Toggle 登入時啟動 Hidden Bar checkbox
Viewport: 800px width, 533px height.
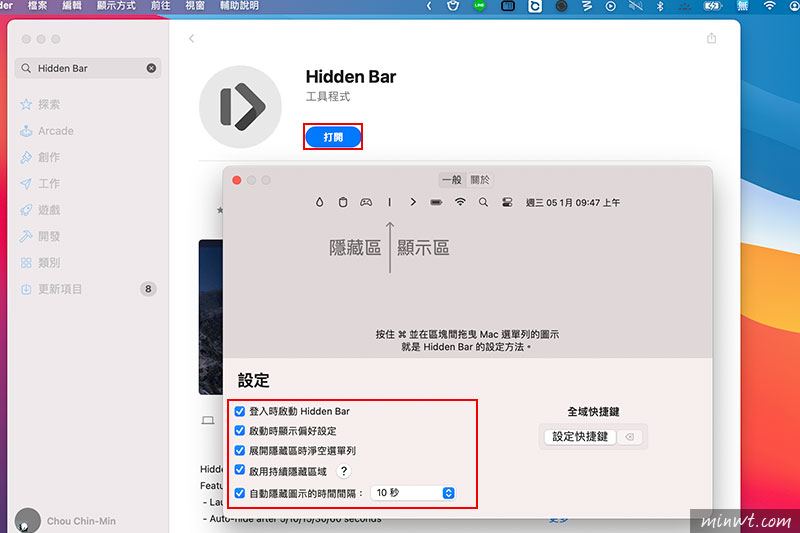239,411
